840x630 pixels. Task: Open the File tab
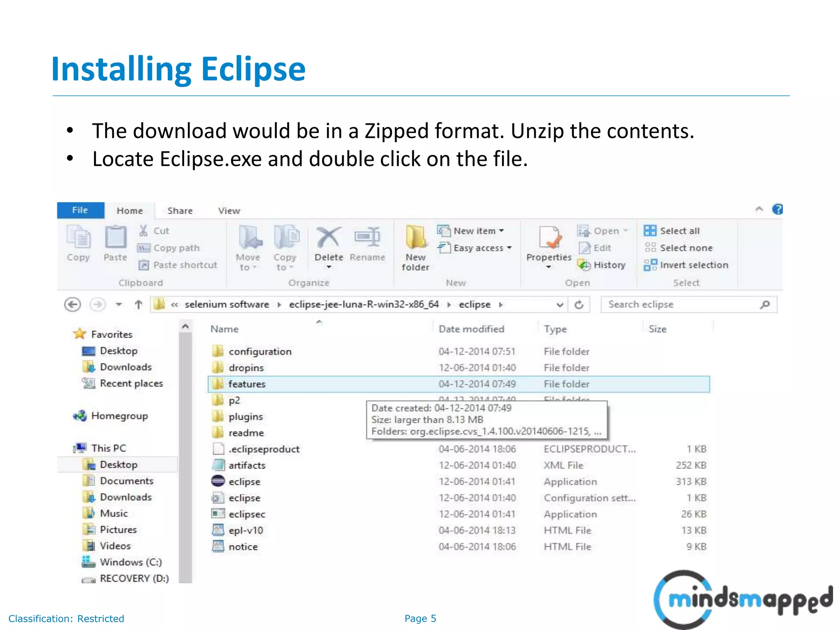(x=80, y=210)
